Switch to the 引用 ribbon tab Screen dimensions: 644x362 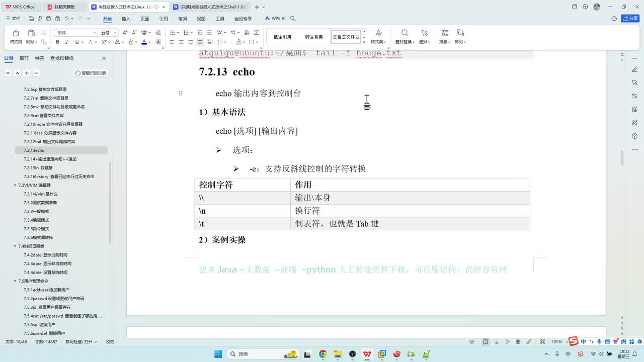(164, 19)
